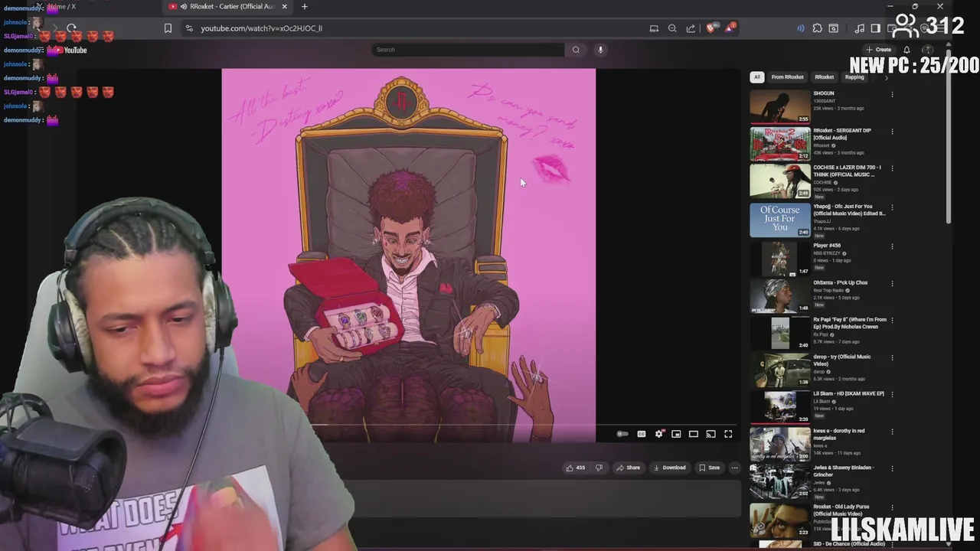Open the COCHISE x LAZER DIM 700 thumbnail

tap(779, 181)
